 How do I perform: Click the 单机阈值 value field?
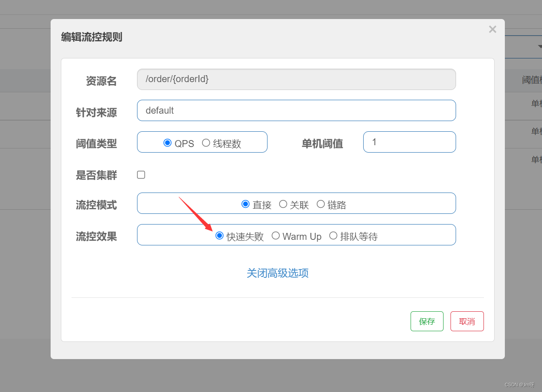tap(409, 142)
